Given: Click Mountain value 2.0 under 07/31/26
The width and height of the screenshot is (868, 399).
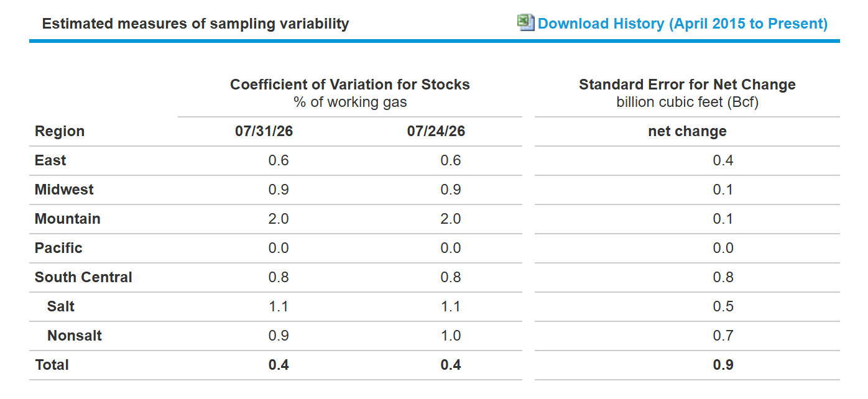Looking at the screenshot, I should coord(279,219).
